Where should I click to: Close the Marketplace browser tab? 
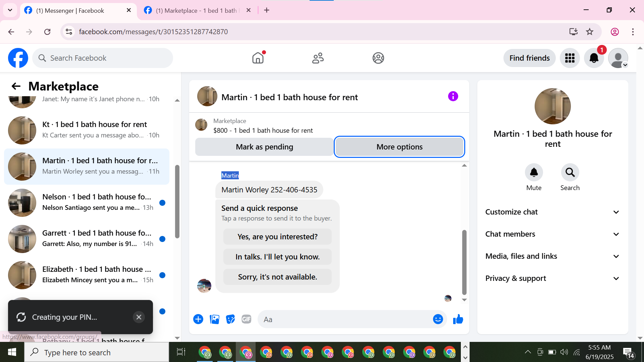249,10
